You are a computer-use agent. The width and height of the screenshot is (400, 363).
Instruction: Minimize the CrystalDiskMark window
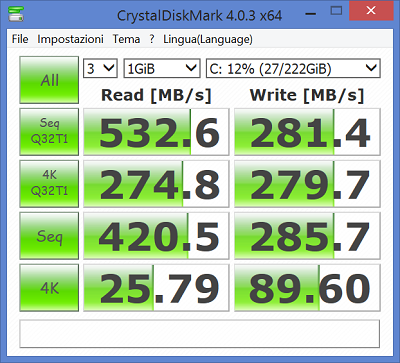point(310,13)
